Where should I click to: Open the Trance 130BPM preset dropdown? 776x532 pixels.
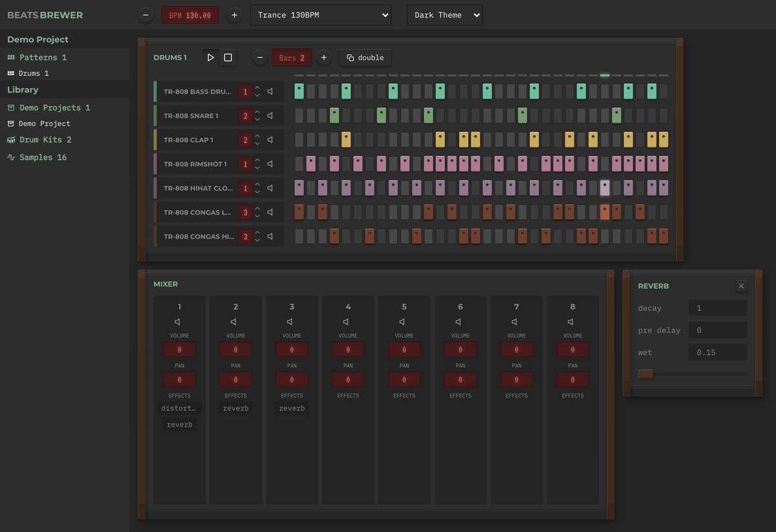pyautogui.click(x=321, y=15)
